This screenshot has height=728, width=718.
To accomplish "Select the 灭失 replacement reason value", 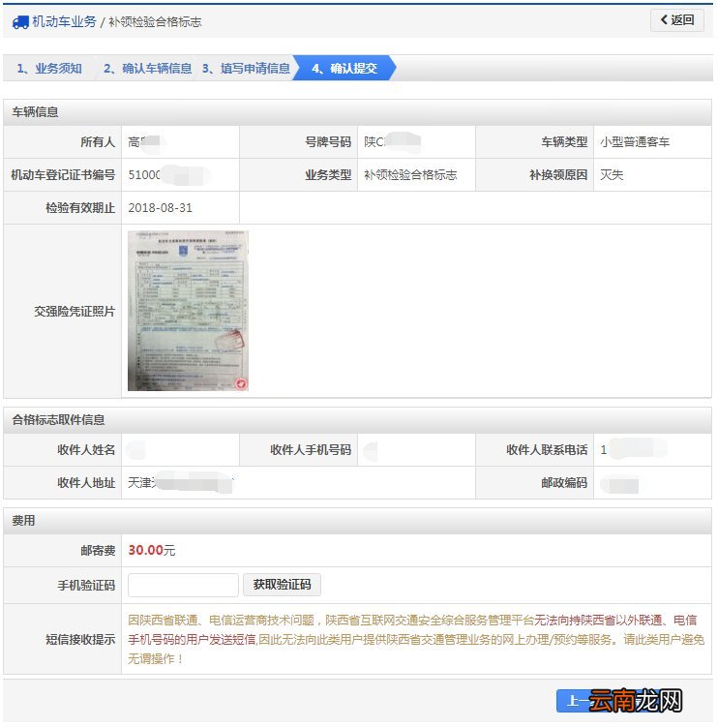I will pyautogui.click(x=612, y=175).
